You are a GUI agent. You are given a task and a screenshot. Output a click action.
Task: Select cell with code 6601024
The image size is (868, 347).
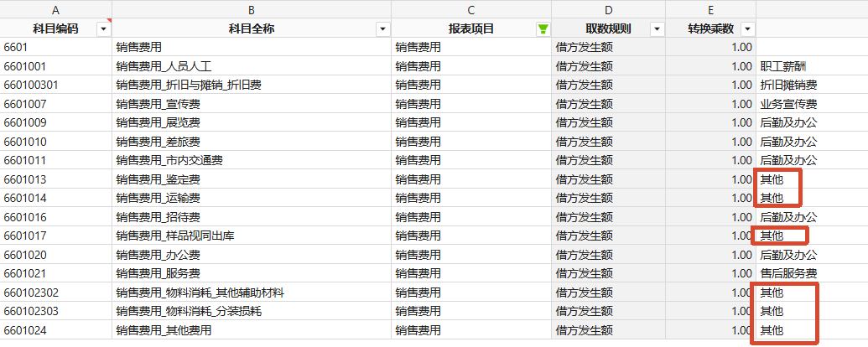click(x=56, y=330)
